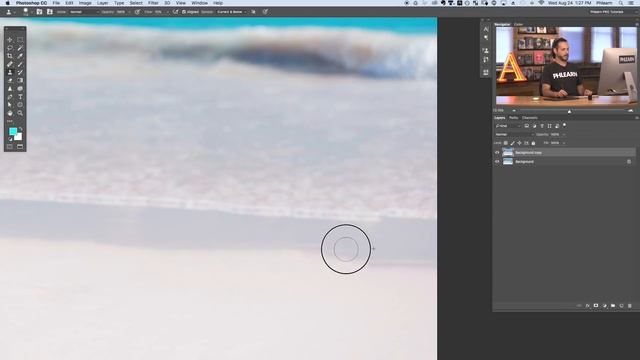Open the Clone Stamp tool preset picker
The image size is (640, 360).
click(10, 12)
